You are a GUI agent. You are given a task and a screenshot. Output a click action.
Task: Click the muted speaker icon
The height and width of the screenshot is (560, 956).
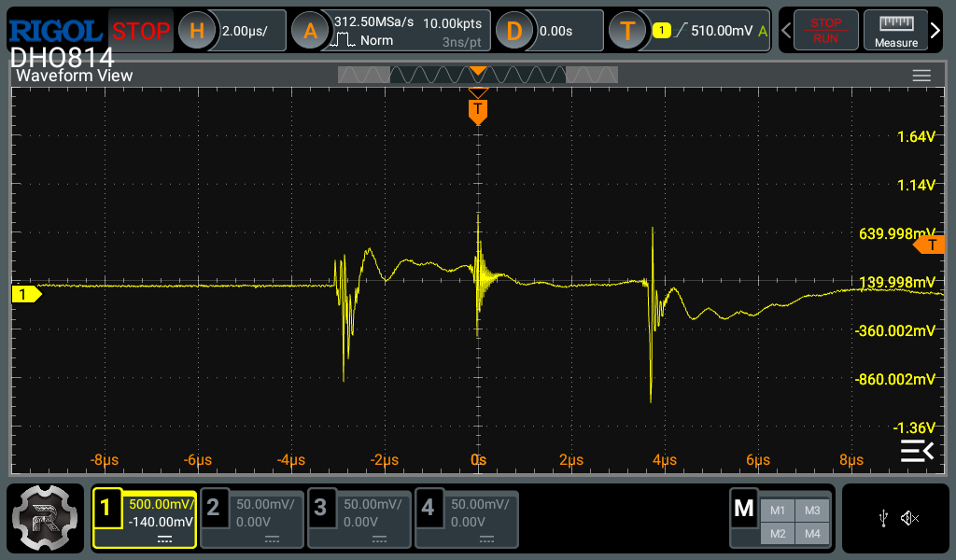tap(911, 519)
